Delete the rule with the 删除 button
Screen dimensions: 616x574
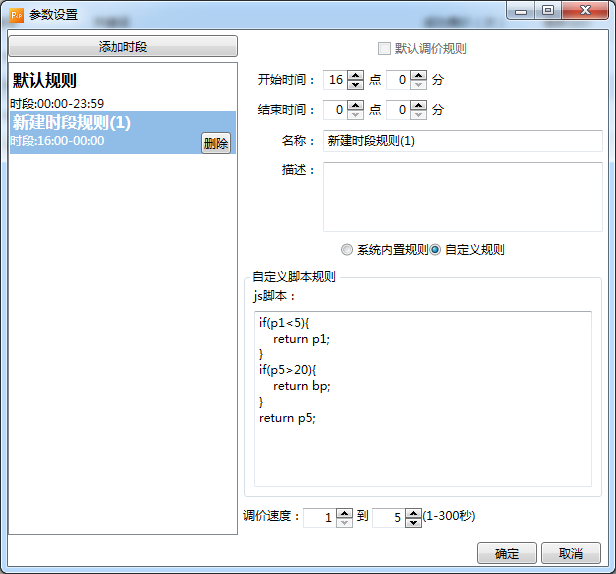216,143
